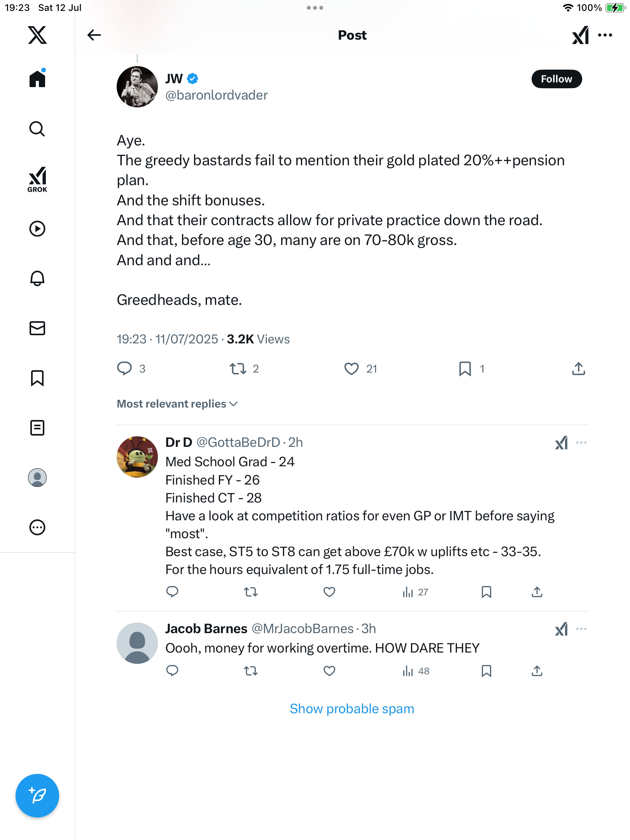Open the Search magnifier in sidebar

37,129
